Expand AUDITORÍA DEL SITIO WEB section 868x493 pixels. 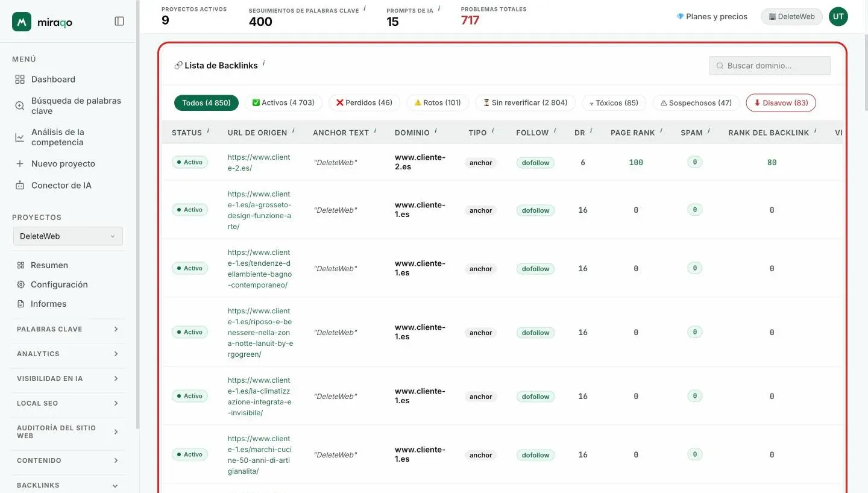pos(69,432)
